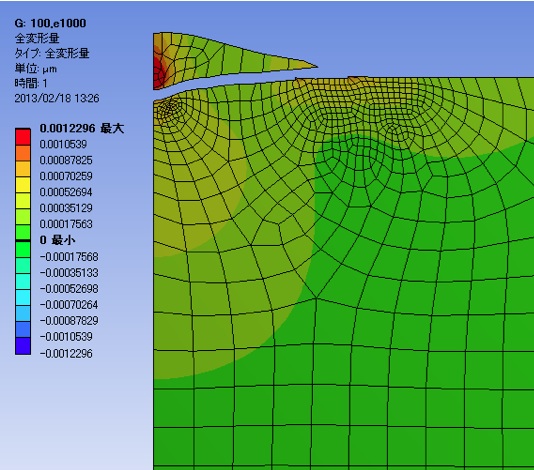Click the μm unit text line
The image size is (534, 470).
pyautogui.click(x=36, y=68)
